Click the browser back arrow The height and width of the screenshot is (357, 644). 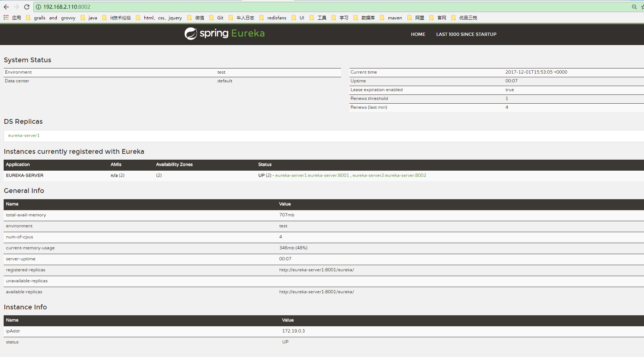[6, 7]
